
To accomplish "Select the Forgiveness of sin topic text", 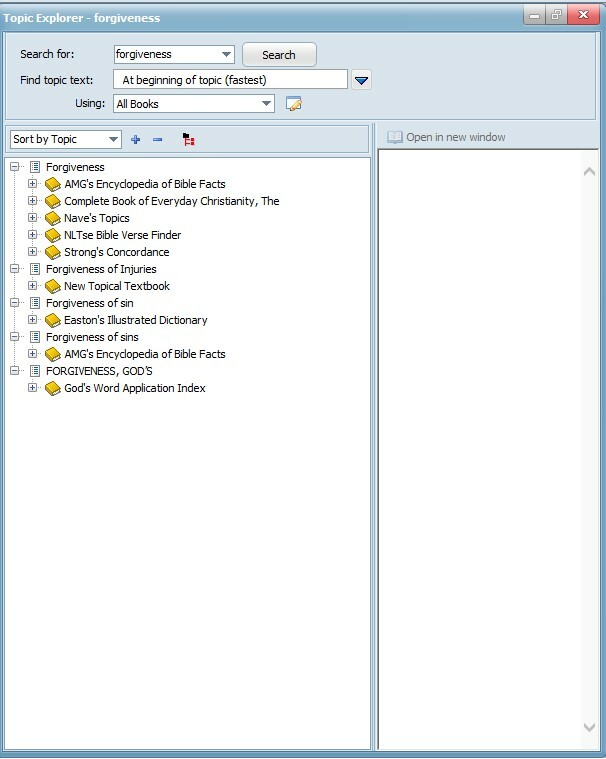I will pyautogui.click(x=90, y=303).
